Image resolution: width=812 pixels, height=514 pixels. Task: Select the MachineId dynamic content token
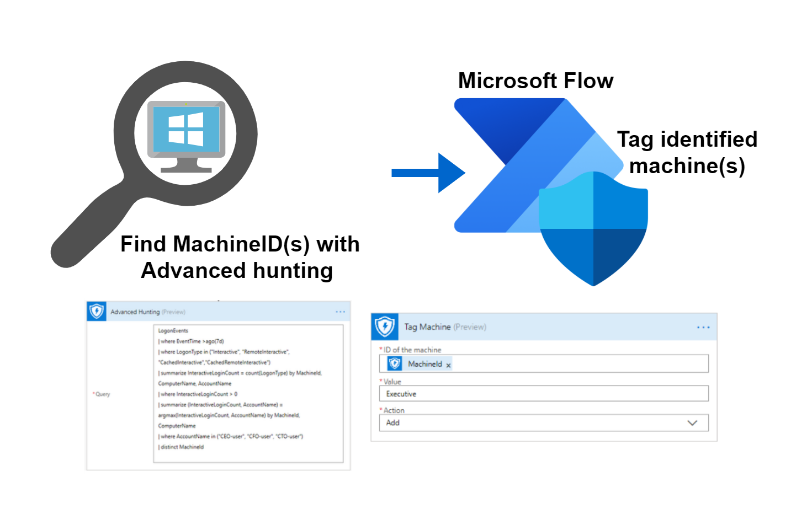420,364
